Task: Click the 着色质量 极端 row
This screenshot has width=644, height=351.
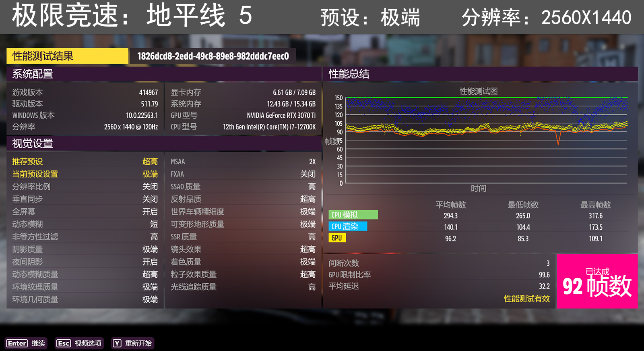Action: tap(243, 262)
